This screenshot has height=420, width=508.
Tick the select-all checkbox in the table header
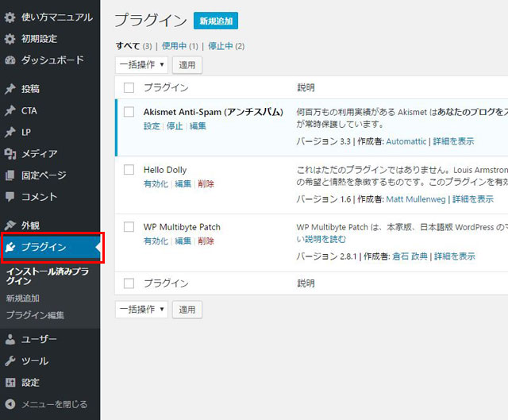pyautogui.click(x=129, y=87)
